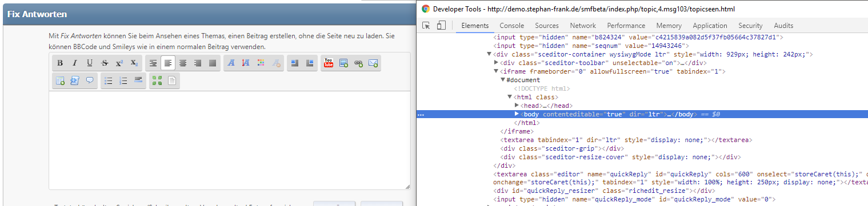Select the sceditor-resize-cover div line
Image resolution: width=868 pixels, height=206 pixels.
click(x=621, y=157)
